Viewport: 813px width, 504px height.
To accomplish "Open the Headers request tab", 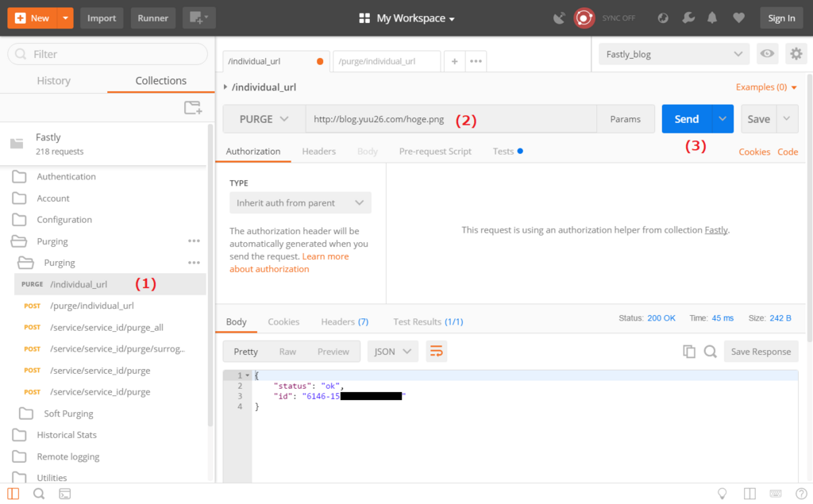I will 319,152.
